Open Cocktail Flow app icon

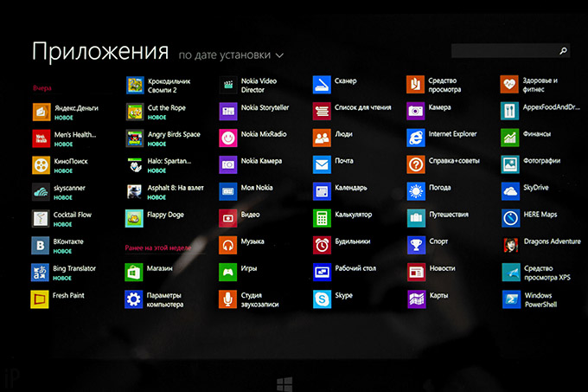pos(41,219)
